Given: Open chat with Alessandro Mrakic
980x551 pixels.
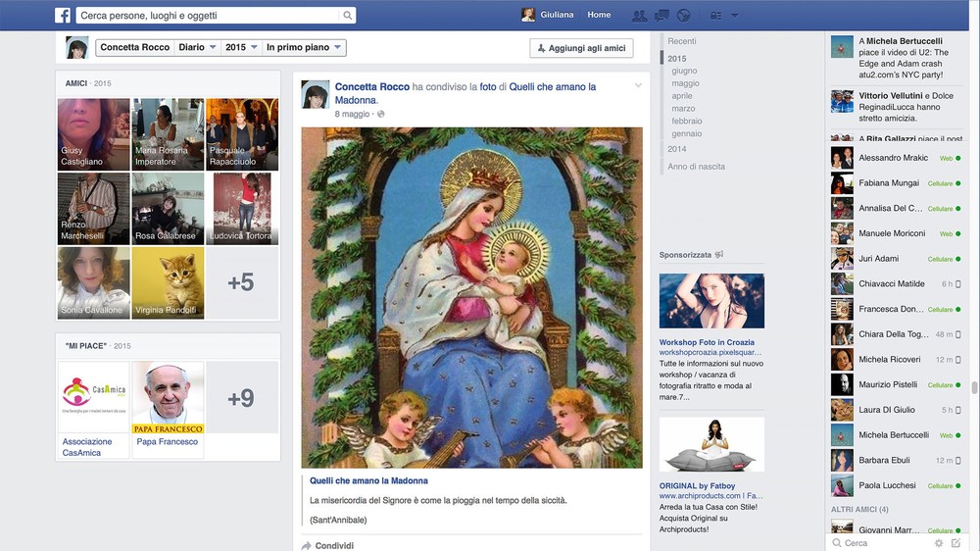Looking at the screenshot, I should pyautogui.click(x=897, y=158).
